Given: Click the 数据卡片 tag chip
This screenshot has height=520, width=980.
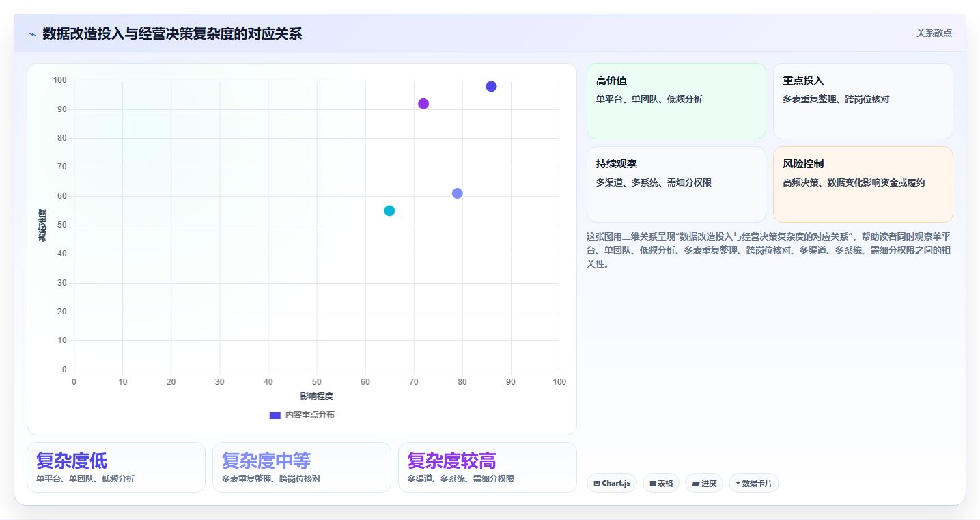Looking at the screenshot, I should [754, 483].
